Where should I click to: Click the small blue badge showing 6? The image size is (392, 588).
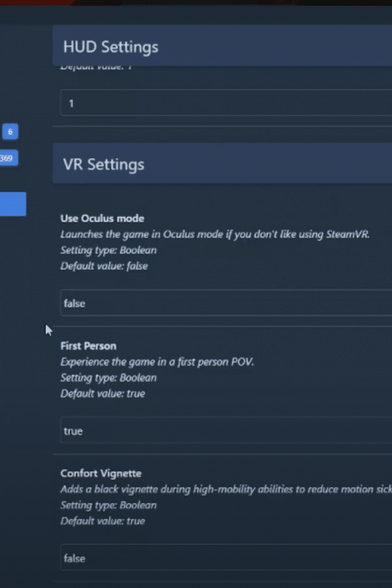pos(10,131)
